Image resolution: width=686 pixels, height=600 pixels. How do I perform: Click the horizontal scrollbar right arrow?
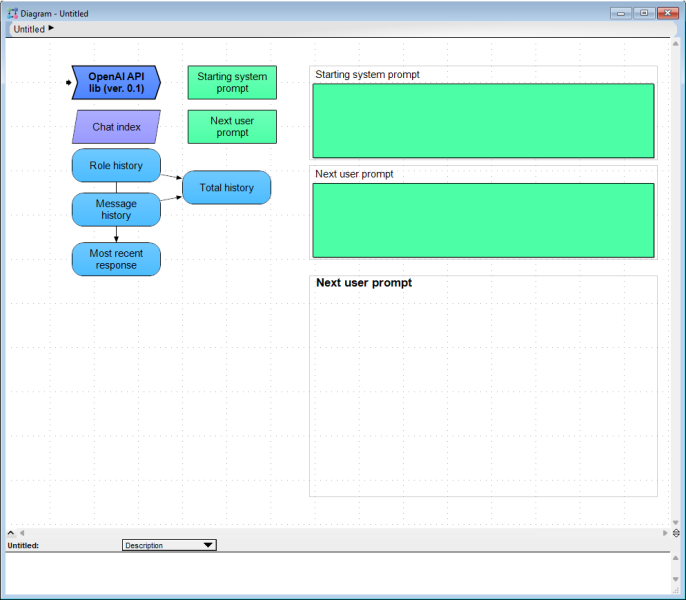665,533
